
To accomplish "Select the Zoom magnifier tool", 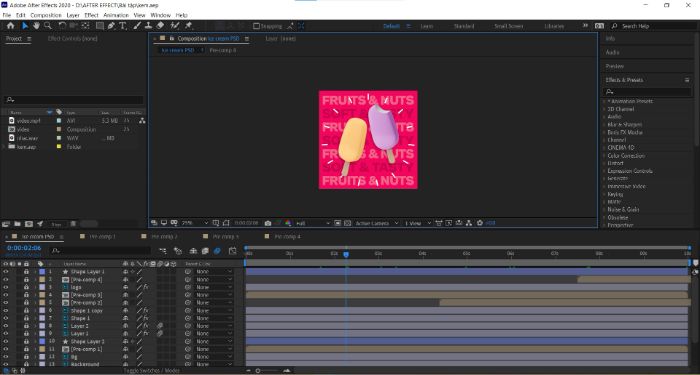I will [x=47, y=26].
